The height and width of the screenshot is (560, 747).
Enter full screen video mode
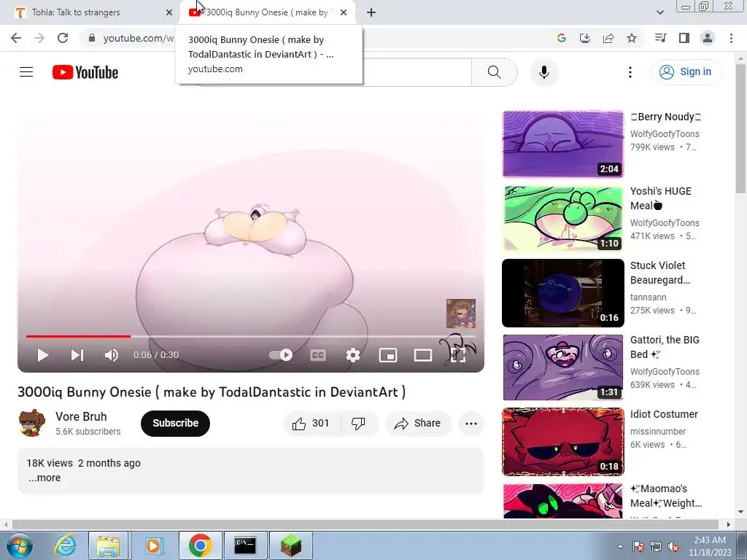click(x=458, y=355)
